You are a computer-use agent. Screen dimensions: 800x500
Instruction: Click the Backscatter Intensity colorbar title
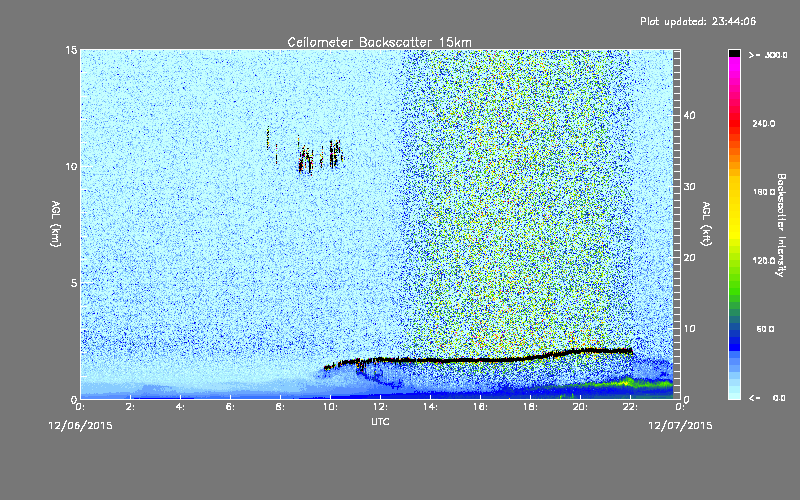[x=781, y=225]
